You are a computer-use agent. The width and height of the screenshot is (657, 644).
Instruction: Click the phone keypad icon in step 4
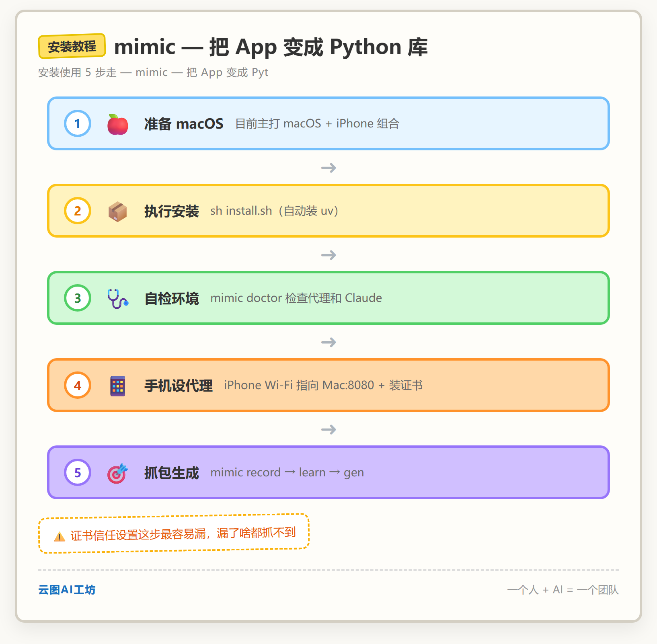tap(118, 386)
